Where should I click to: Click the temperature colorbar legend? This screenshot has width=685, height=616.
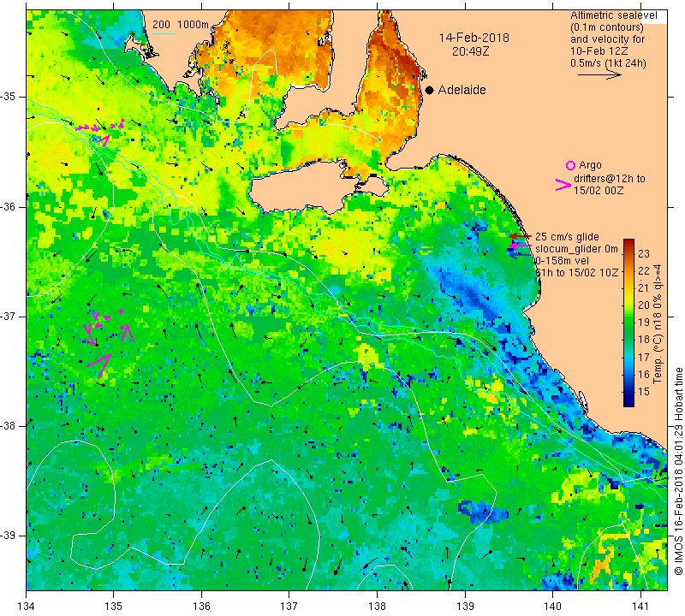click(628, 323)
